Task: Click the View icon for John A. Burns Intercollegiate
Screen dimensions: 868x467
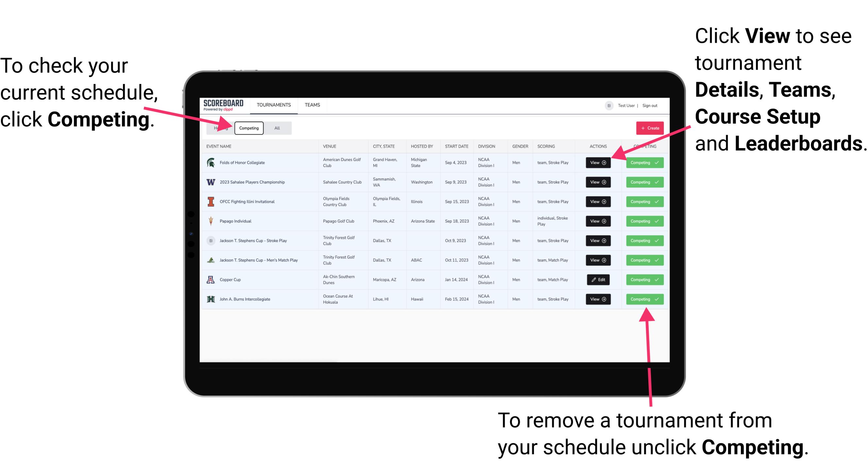Action: tap(597, 299)
